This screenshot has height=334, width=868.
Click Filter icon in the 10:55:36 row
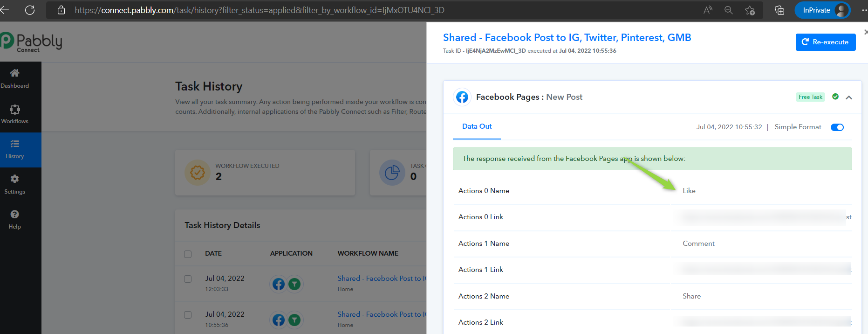coord(294,320)
